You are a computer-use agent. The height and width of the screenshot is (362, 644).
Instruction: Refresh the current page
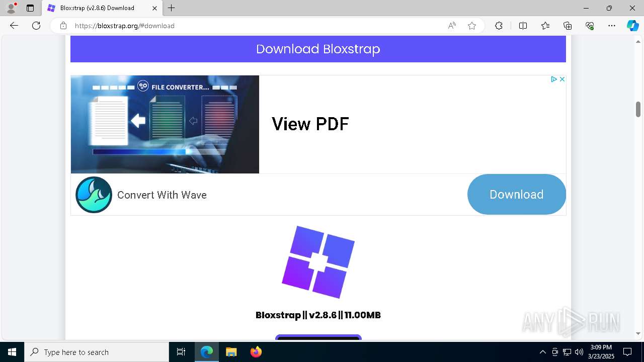click(36, 26)
